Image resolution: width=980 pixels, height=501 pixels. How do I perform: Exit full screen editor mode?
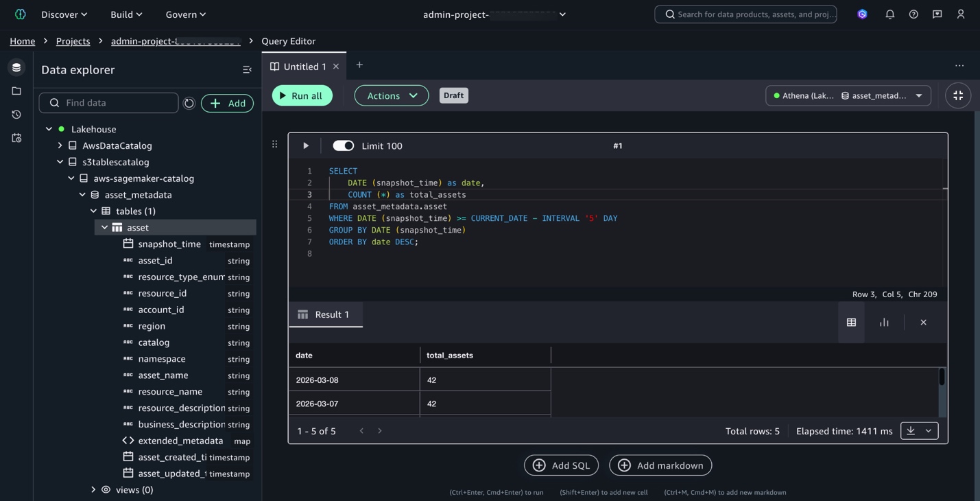coord(958,95)
